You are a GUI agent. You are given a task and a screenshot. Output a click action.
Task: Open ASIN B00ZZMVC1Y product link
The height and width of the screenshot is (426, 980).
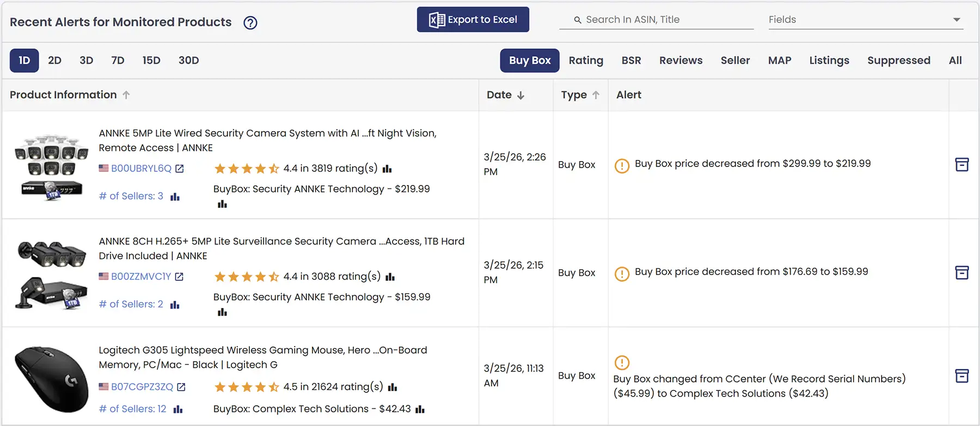pyautogui.click(x=141, y=276)
